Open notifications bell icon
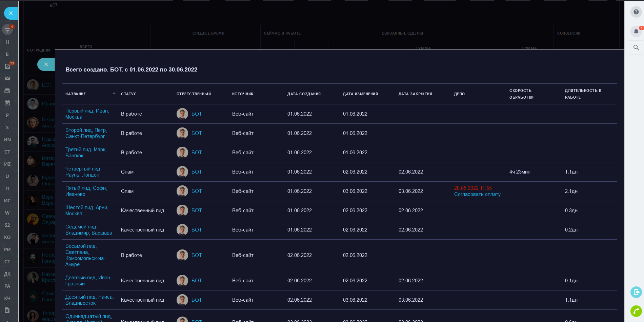This screenshot has height=322, width=644. (636, 32)
